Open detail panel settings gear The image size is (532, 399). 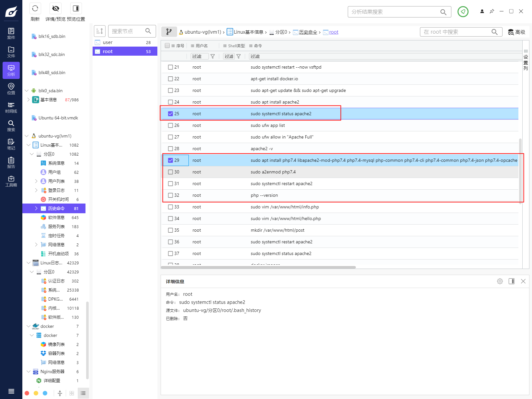pyautogui.click(x=500, y=281)
